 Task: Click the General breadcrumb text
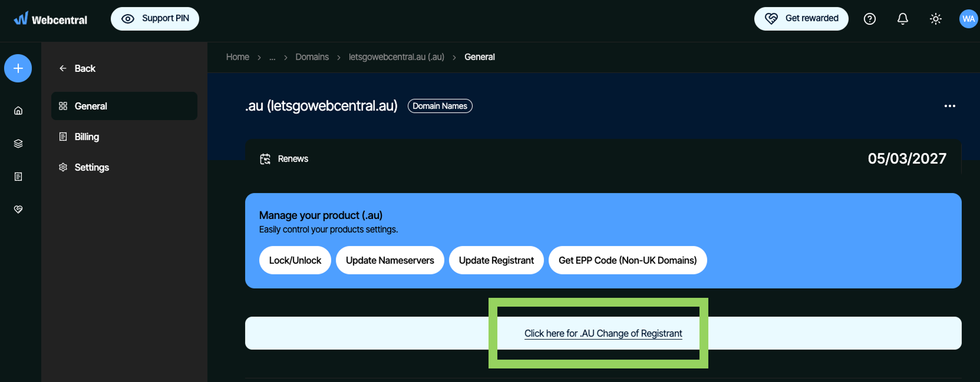[x=480, y=57]
